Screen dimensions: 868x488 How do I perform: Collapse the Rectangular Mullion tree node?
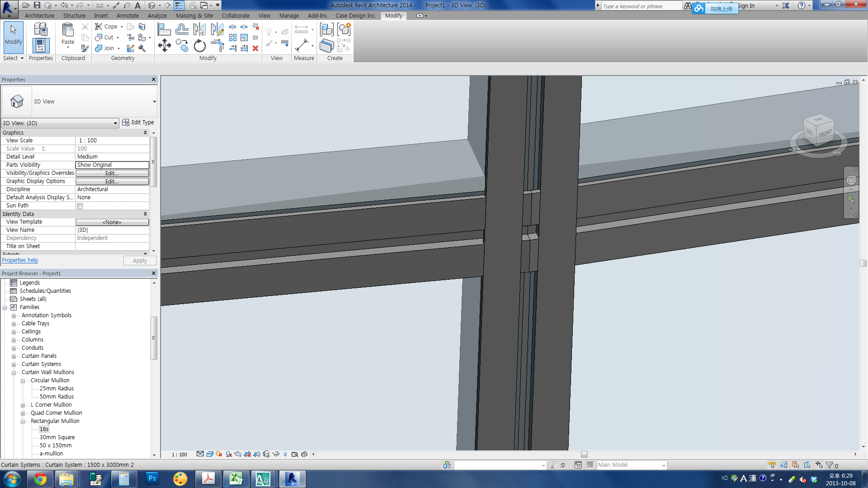pos(23,422)
